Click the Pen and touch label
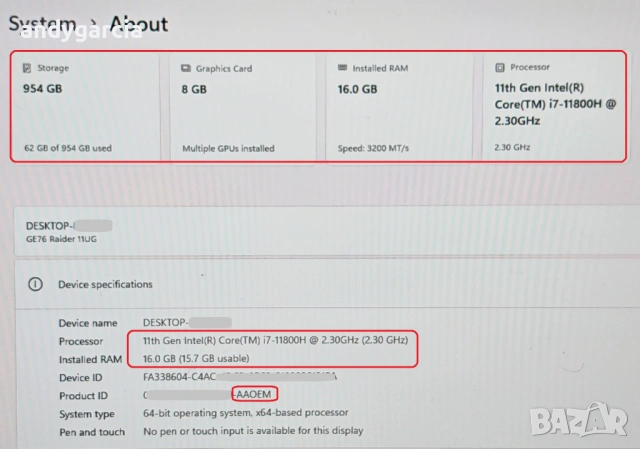Screen dimensions: 640x449 [92, 432]
